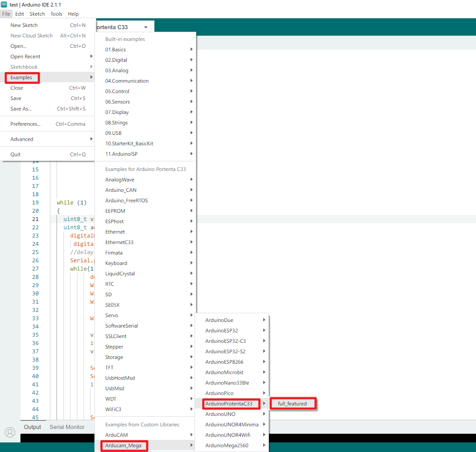Viewport: 476px width, 452px height.
Task: Open the SoftwareSerial examples submenu
Action: pos(145,326)
